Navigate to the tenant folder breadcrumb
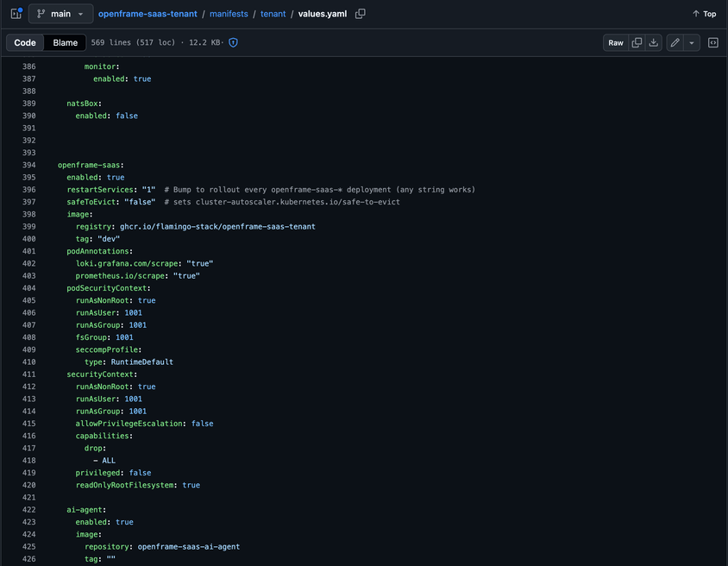 [273, 14]
